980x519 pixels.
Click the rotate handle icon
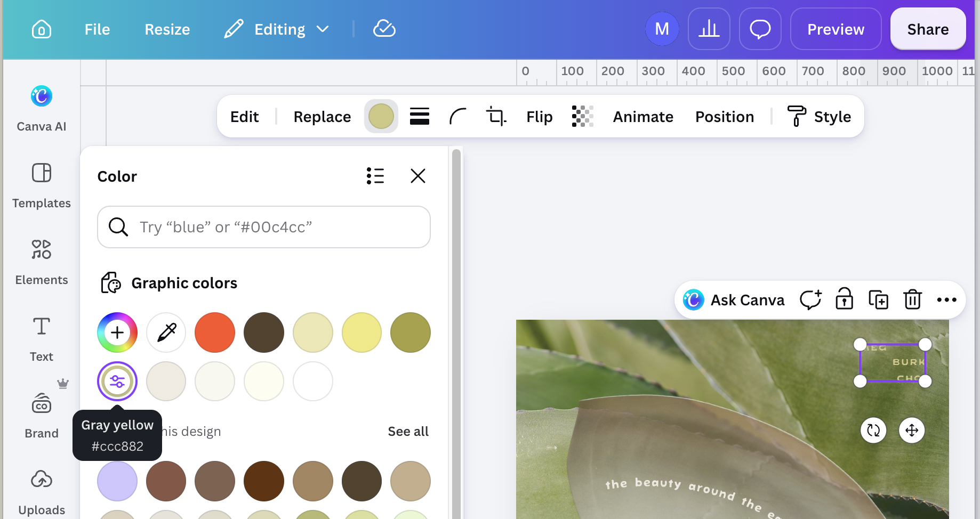click(x=873, y=430)
